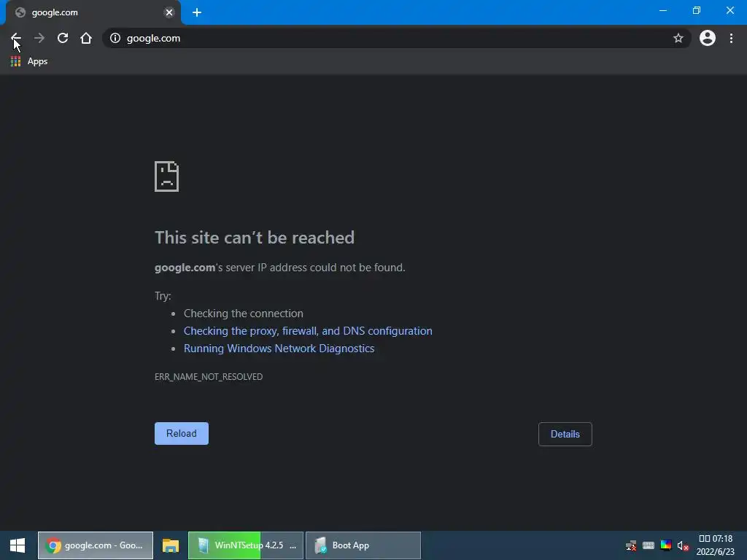Minimize the Chrome window
Viewport: 747px width, 560px height.
click(662, 10)
